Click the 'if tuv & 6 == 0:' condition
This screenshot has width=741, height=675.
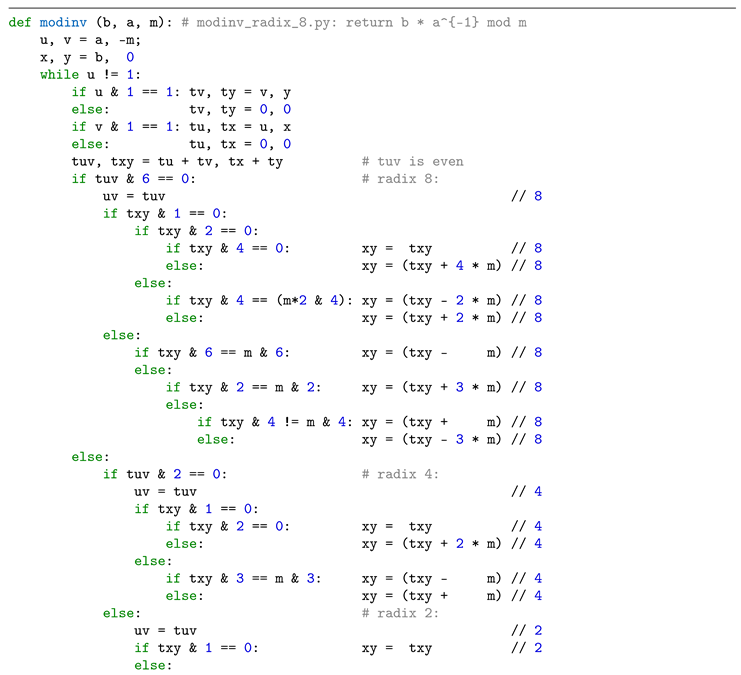pos(133,179)
